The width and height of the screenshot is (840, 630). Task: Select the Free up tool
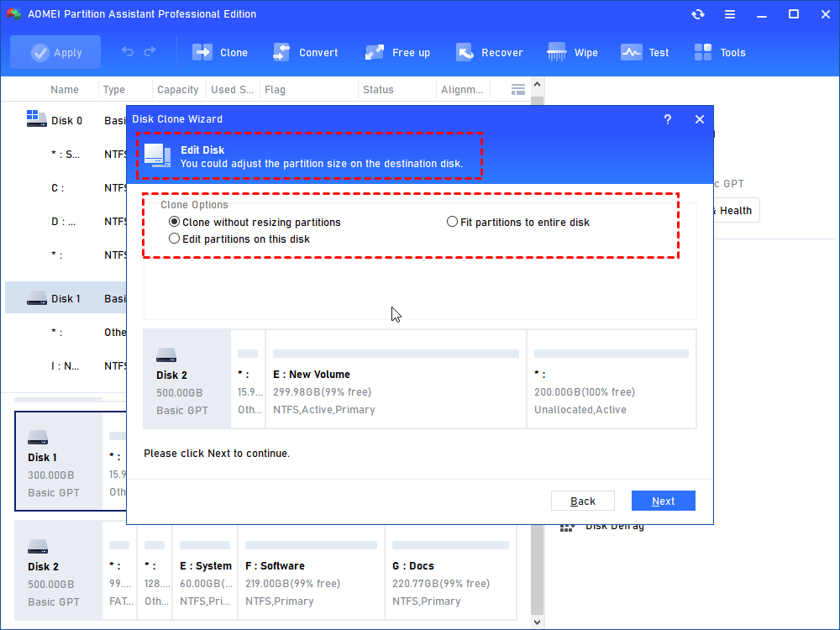tap(375, 52)
